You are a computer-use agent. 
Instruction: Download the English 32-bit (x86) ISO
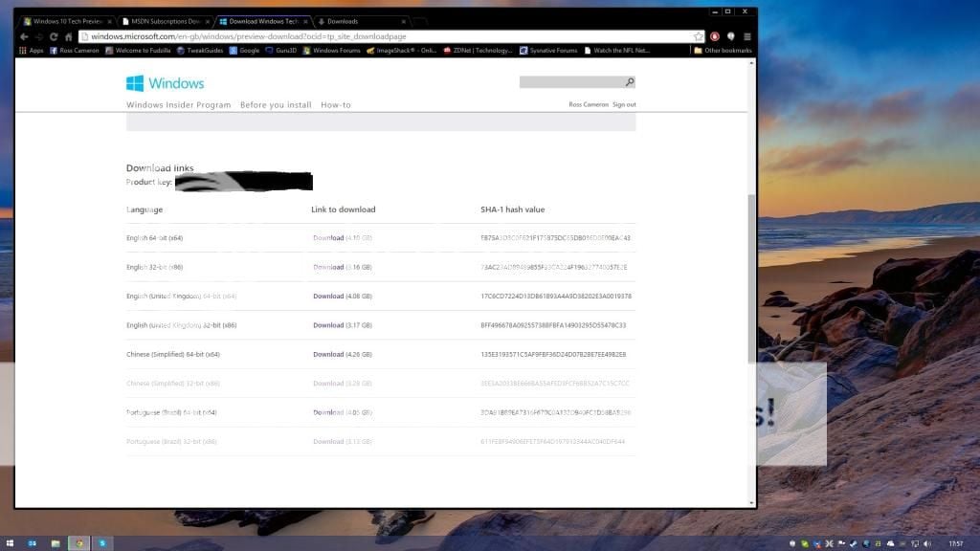tap(328, 268)
